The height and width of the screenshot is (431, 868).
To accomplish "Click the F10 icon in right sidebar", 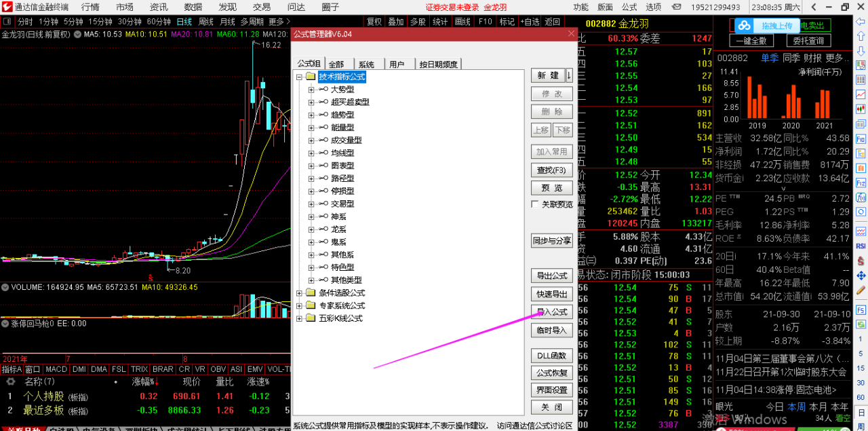I will click(x=861, y=138).
